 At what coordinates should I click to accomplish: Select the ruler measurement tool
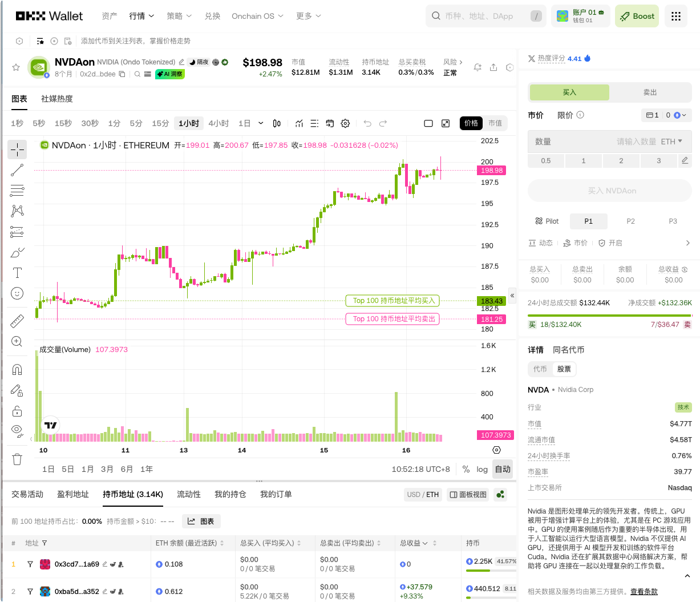point(17,321)
